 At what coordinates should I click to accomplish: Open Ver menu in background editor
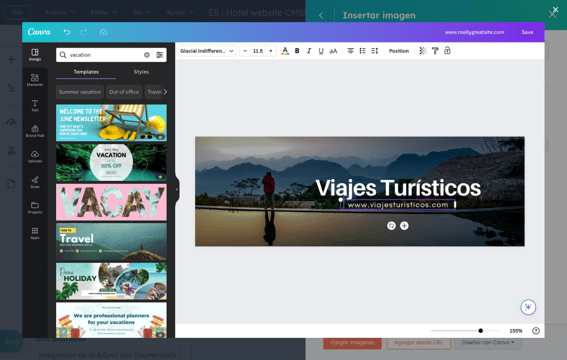141,12
